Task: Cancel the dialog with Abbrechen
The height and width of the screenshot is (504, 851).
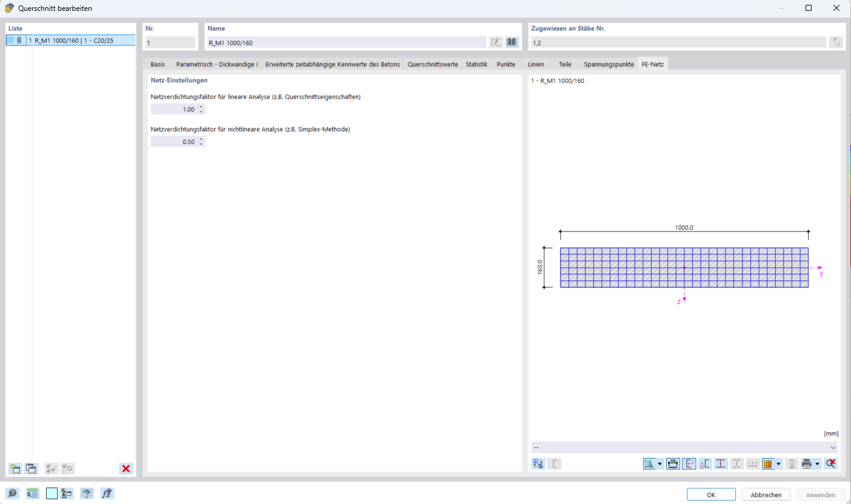Action: click(x=766, y=494)
